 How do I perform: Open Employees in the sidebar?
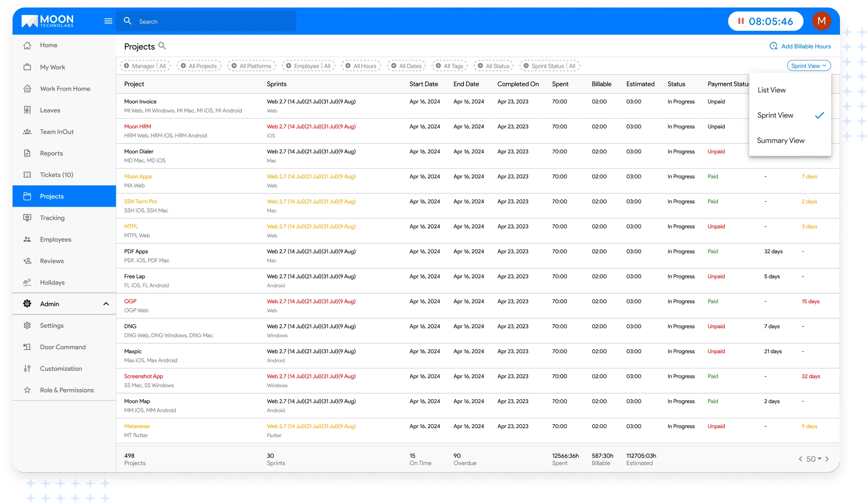tap(64, 239)
